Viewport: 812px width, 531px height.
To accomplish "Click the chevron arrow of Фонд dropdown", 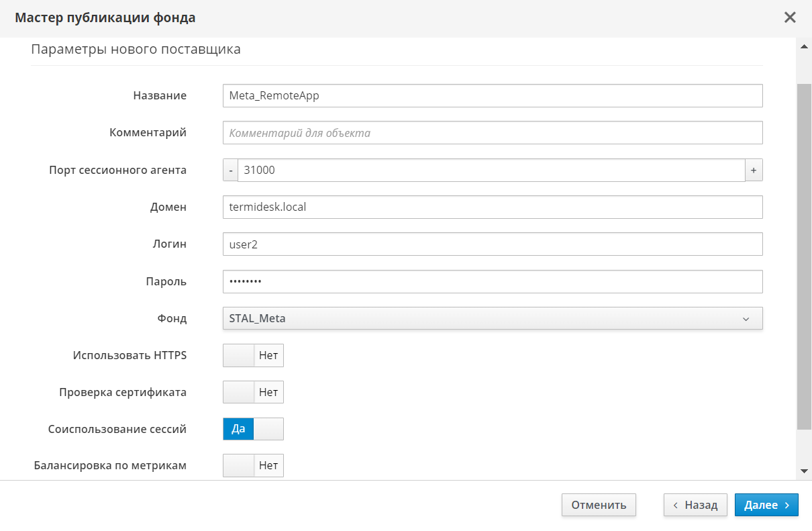I will (746, 319).
